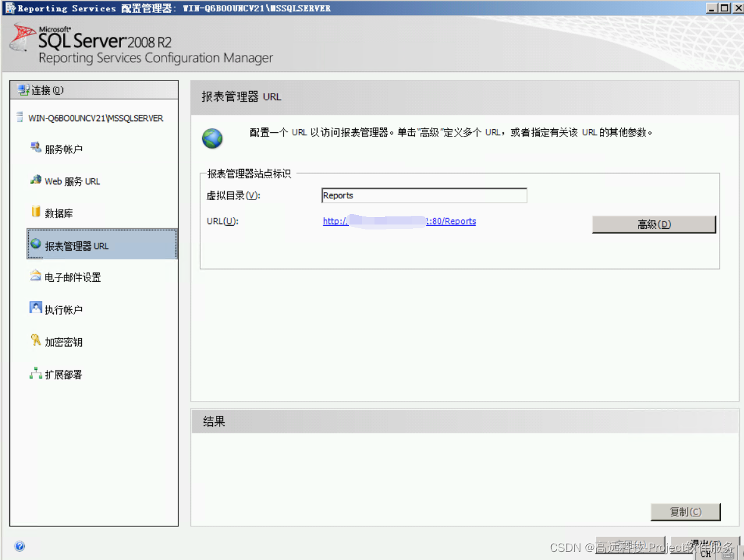Click the 高级(D) advanced button
The height and width of the screenshot is (560, 744).
tap(654, 224)
